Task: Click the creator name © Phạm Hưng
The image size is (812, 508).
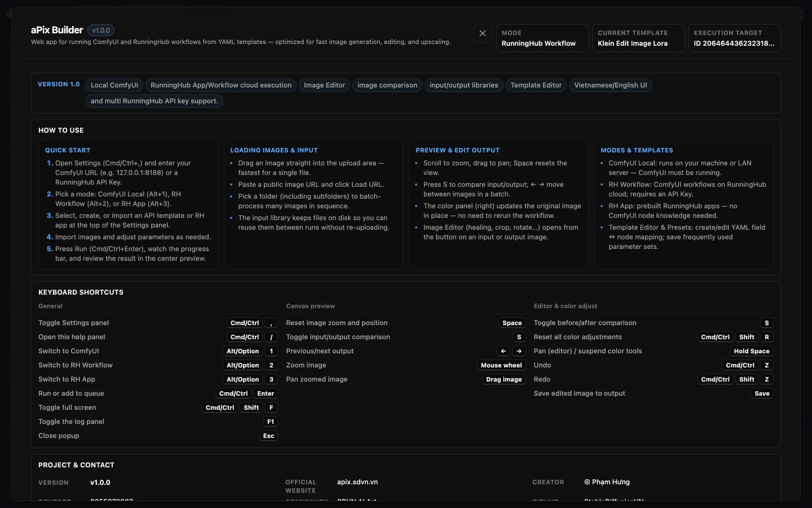Action: click(607, 482)
